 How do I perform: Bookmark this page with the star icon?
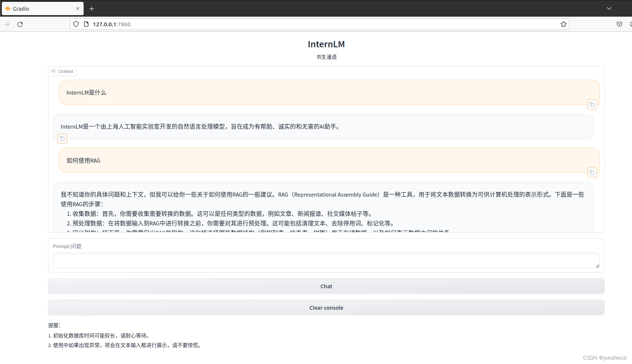[563, 24]
